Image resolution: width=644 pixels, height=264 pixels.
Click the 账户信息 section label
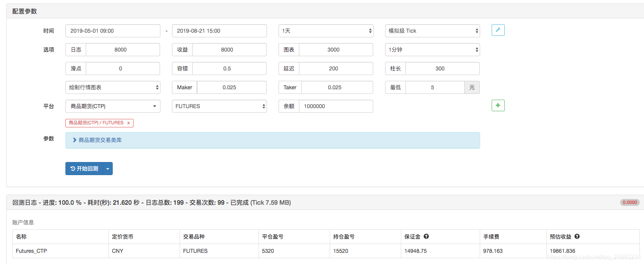pos(23,222)
